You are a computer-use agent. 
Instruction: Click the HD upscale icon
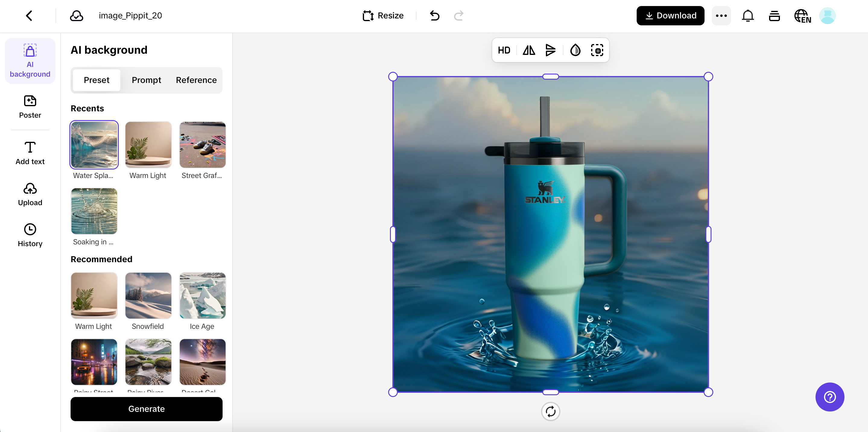pos(504,51)
